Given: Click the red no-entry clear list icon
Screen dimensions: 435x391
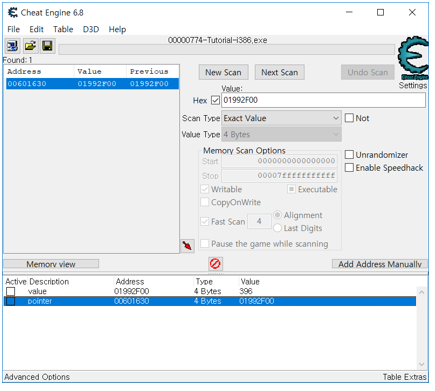Looking at the screenshot, I should pos(215,264).
